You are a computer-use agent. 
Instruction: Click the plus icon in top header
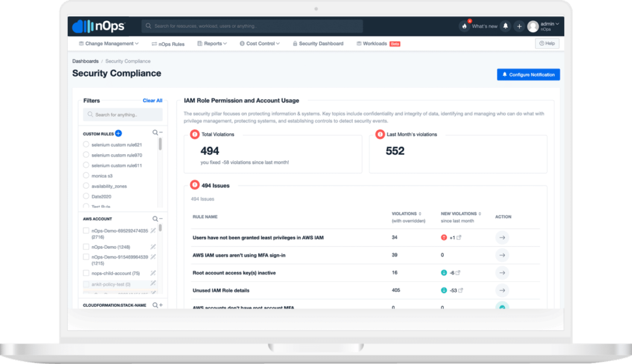click(x=519, y=26)
